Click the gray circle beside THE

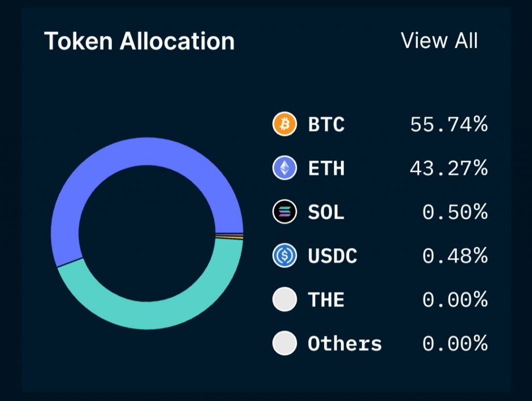(285, 300)
